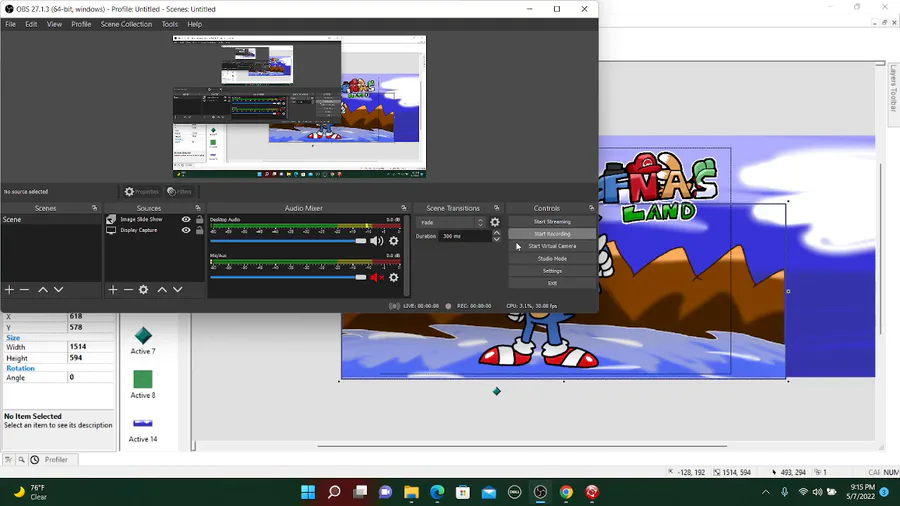This screenshot has width=900, height=506.
Task: Click the Duration 300 ms field
Action: point(465,236)
